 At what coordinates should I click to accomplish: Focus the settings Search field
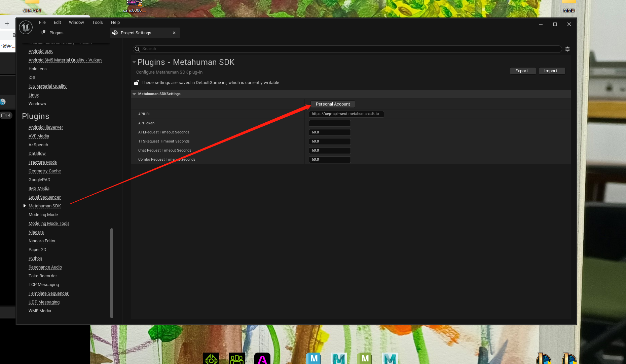347,49
